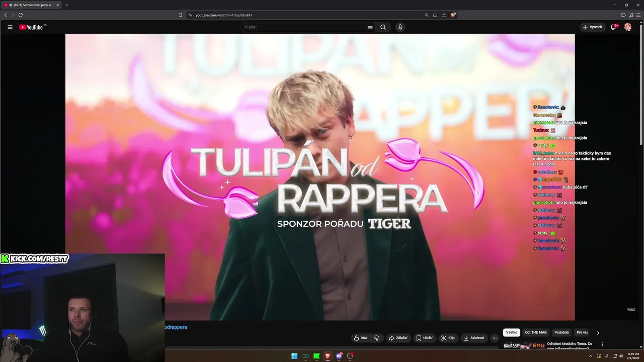Open the Vytvoriť create menu
Viewport: 644px width, 362px height.
point(592,27)
